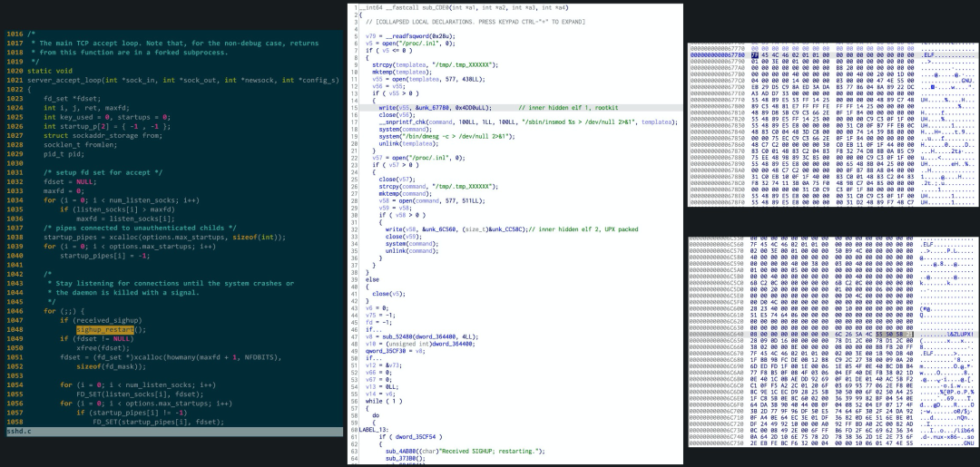Click 'if (received_sighup)' condition in sshd.c
This screenshot has height=467, width=980.
click(102, 320)
